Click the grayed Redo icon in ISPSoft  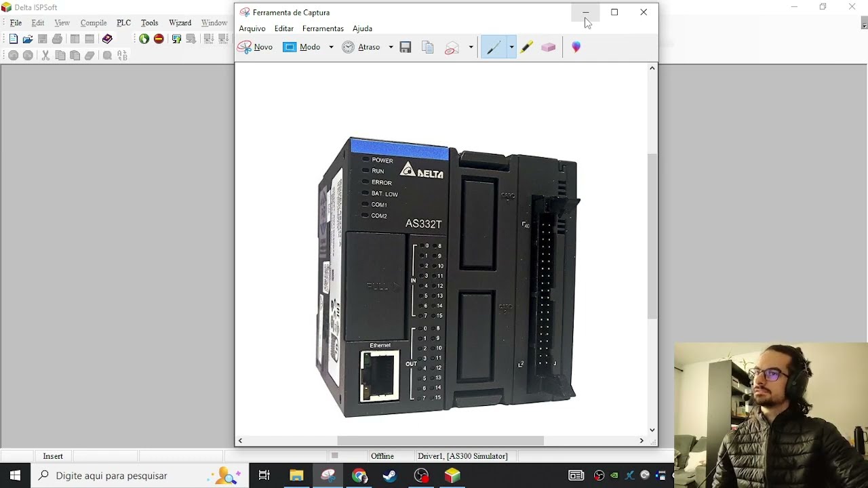(28, 56)
